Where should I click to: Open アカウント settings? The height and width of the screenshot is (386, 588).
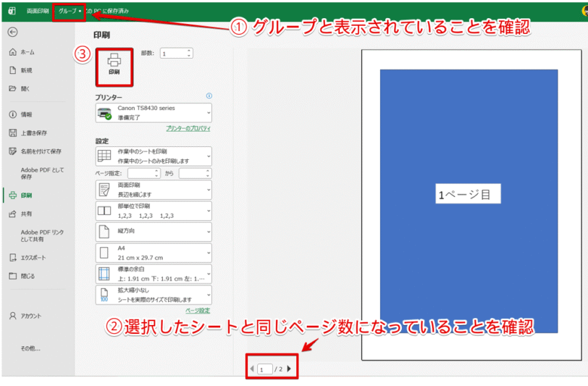[30, 316]
